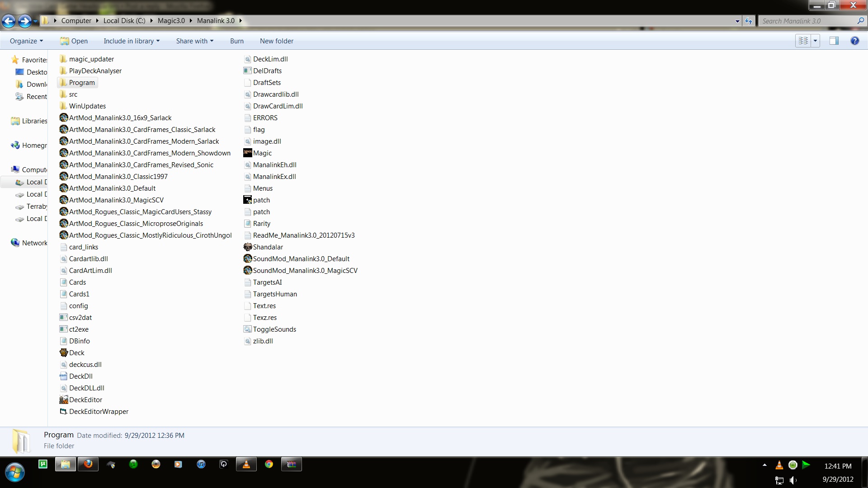
Task: Click the New folder button
Action: [276, 41]
